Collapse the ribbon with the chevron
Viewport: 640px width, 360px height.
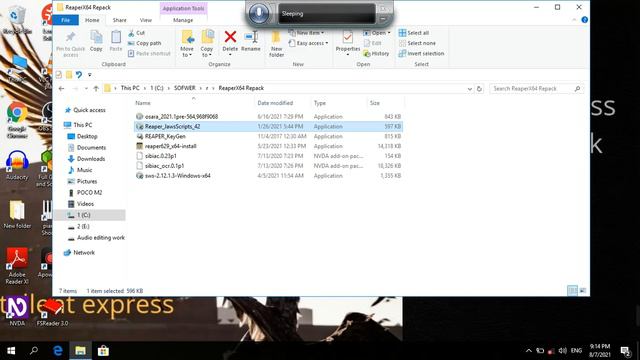tap(574, 20)
